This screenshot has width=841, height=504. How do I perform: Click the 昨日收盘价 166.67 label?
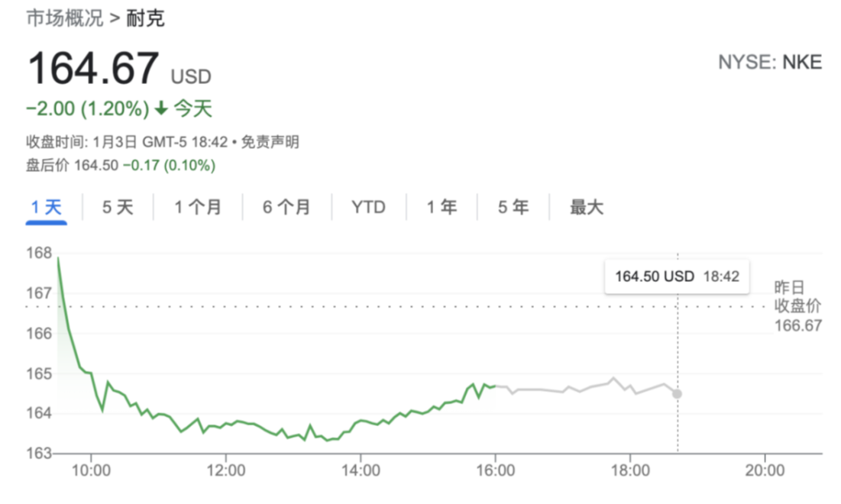797,306
